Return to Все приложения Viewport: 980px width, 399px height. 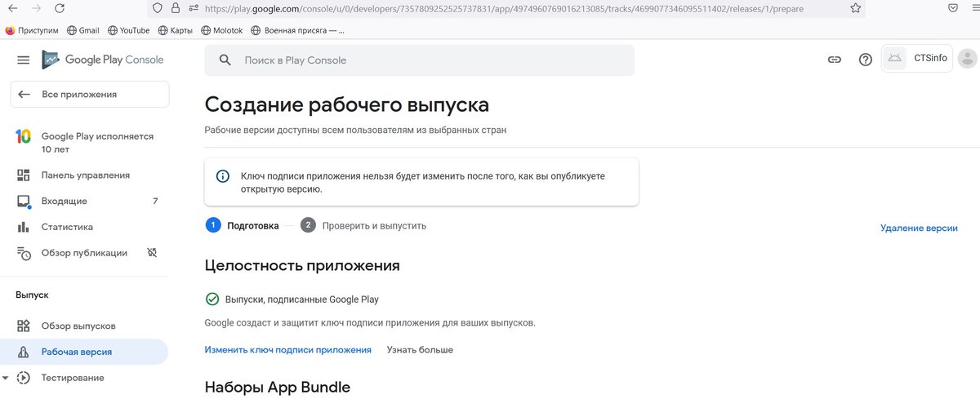point(90,94)
